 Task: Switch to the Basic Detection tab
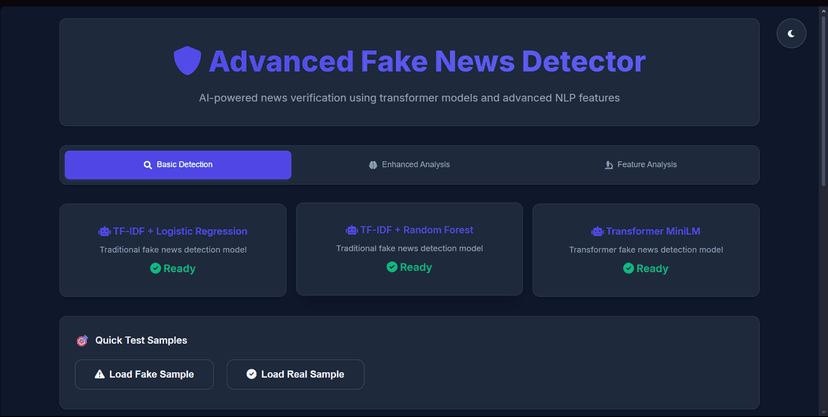(178, 165)
